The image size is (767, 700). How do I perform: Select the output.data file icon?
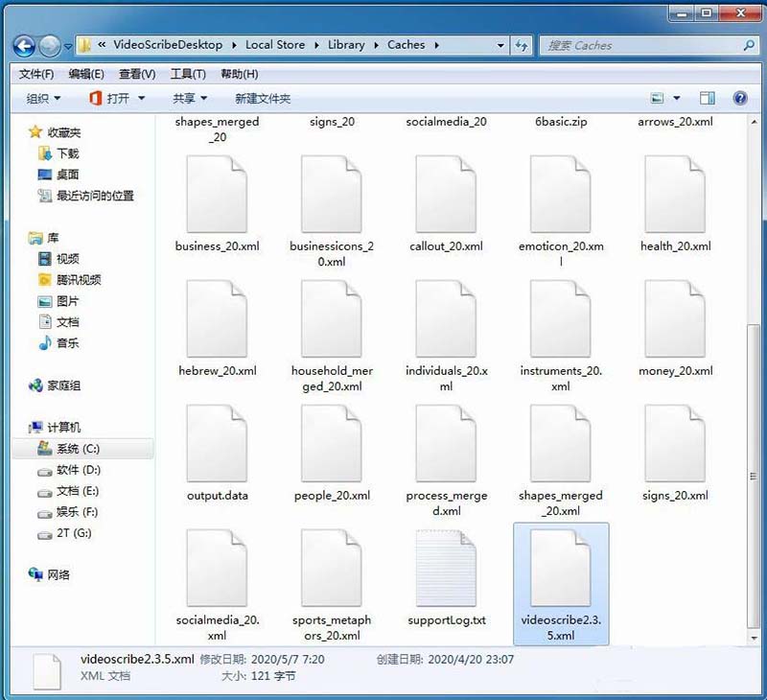point(217,443)
